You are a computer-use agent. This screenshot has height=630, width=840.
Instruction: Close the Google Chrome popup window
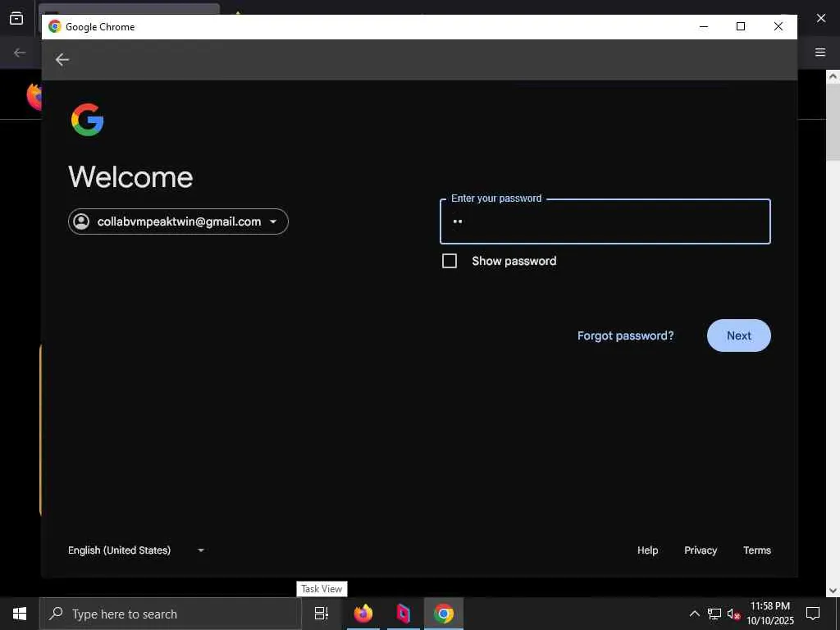click(778, 27)
